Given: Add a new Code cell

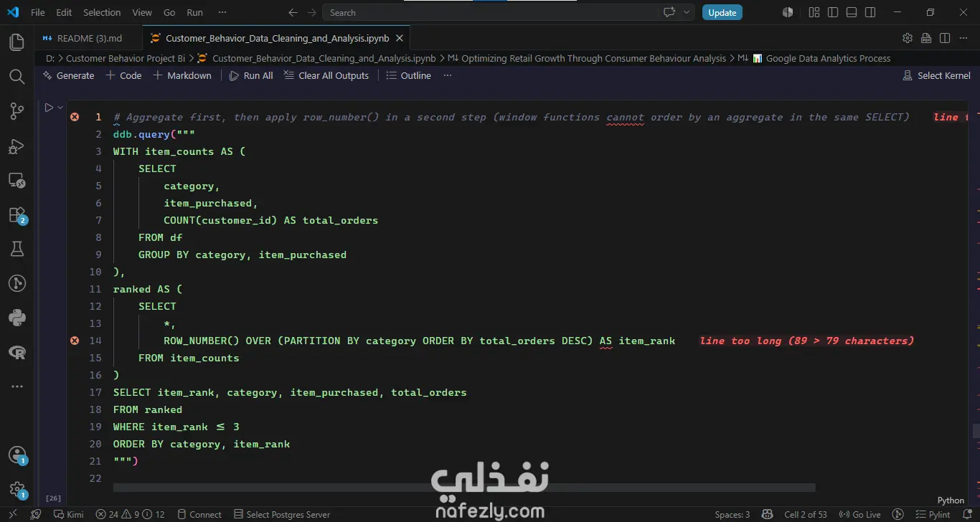Looking at the screenshot, I should click(123, 75).
